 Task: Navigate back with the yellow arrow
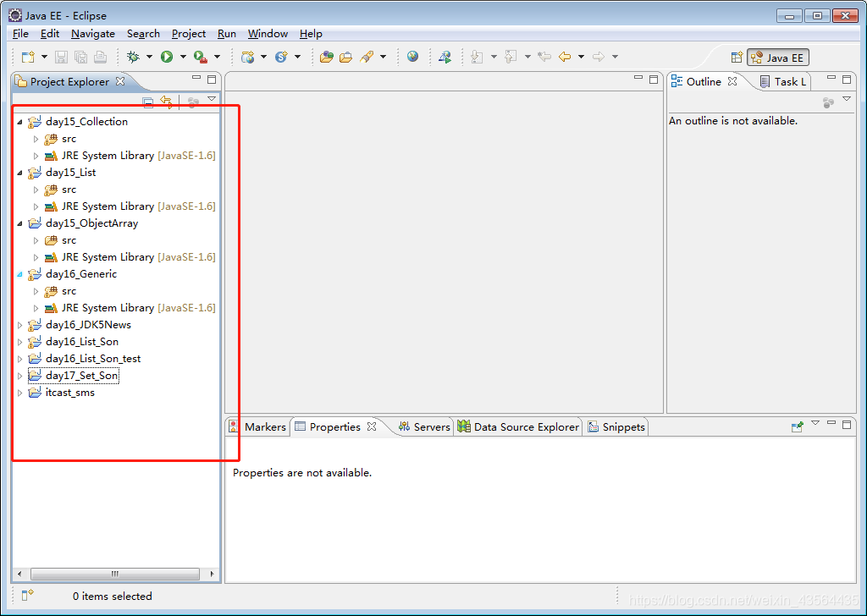coord(565,57)
